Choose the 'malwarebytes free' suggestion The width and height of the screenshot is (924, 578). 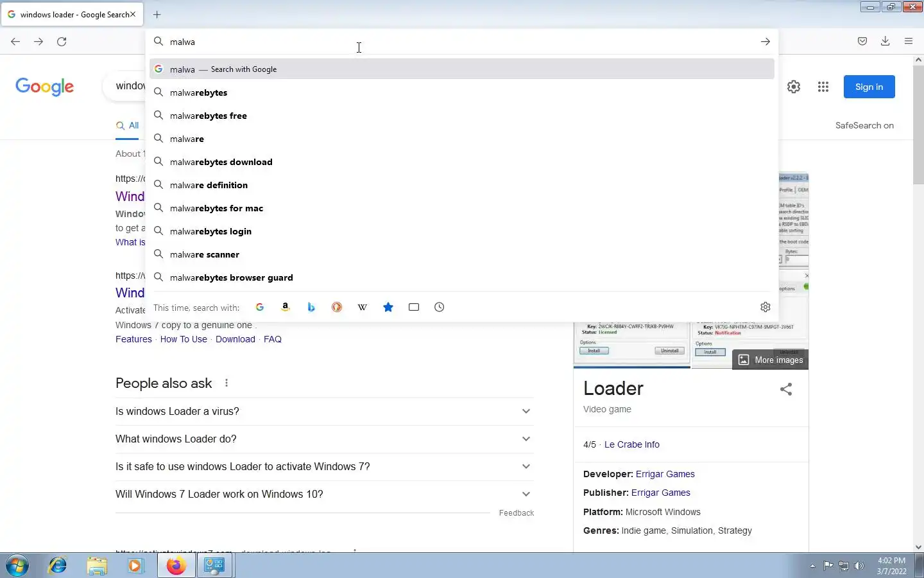coord(462,116)
